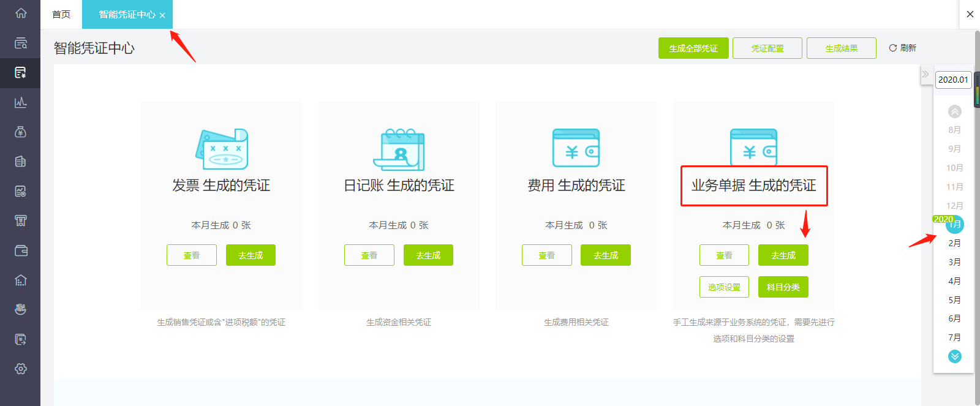This screenshot has width=980, height=406.
Task: Click 科目分类 under 业务单据
Action: click(x=783, y=287)
